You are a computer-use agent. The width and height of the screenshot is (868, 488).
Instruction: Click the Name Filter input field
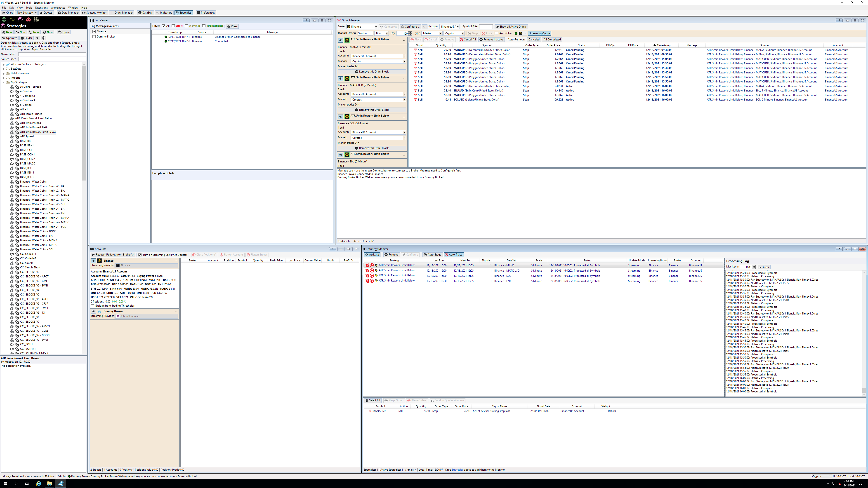(x=52, y=54)
